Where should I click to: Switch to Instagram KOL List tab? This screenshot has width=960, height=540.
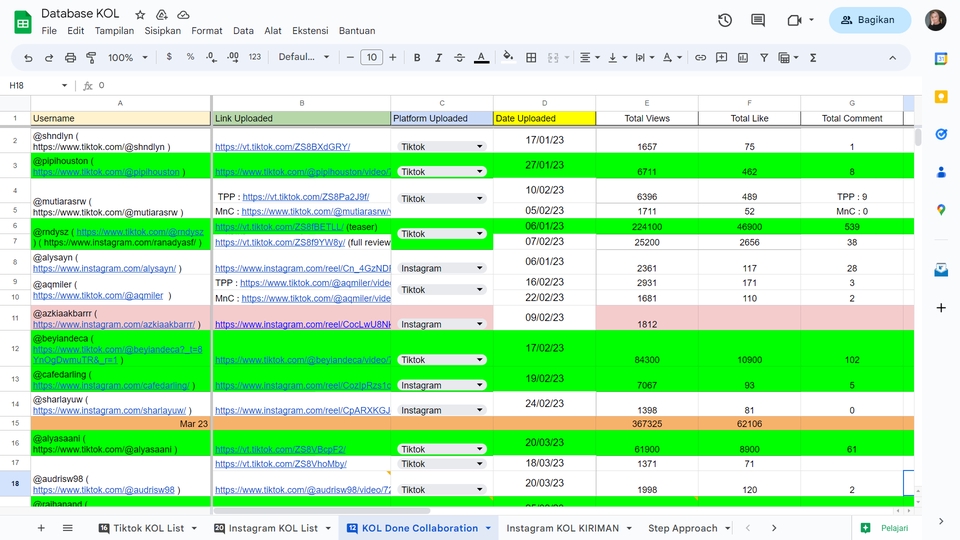[272, 528]
